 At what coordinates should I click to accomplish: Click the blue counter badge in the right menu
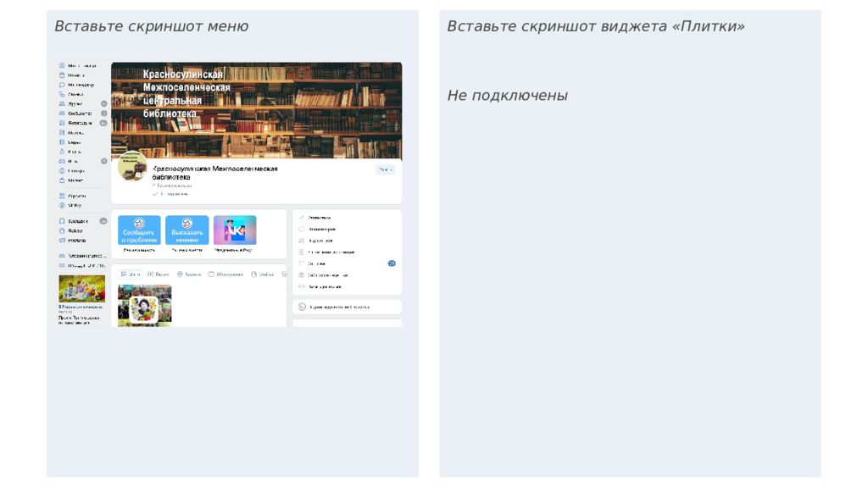click(392, 263)
